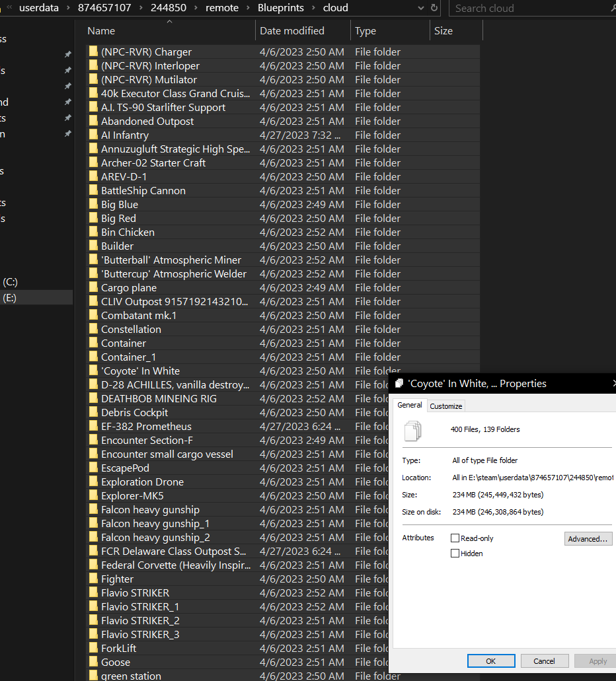Open the Advanced attributes button
Screen dimensions: 616x681
(x=588, y=539)
